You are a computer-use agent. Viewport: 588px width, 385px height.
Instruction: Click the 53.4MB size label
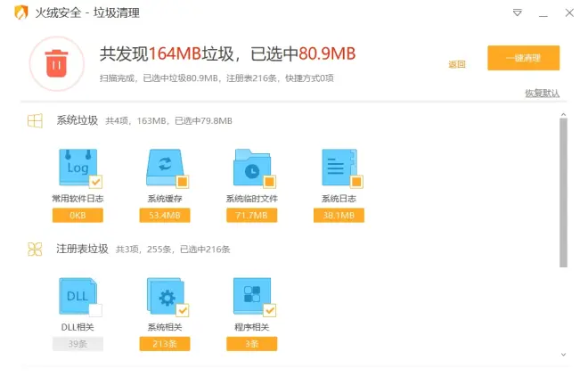coord(165,216)
